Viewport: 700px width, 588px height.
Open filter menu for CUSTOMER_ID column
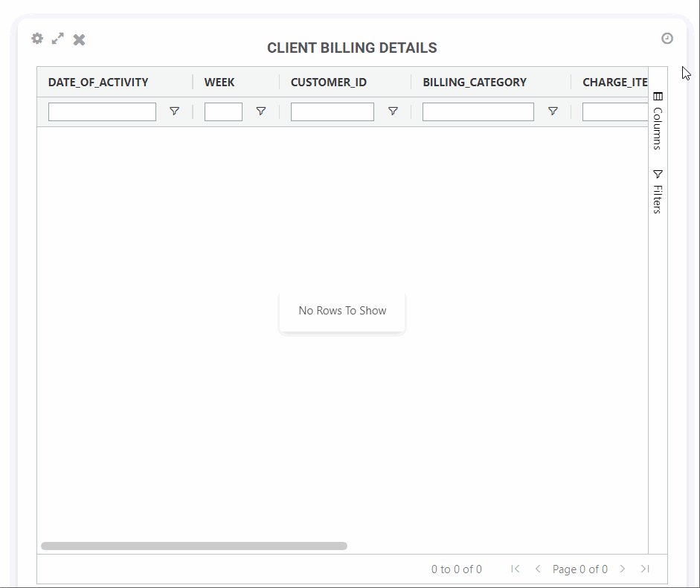[393, 112]
